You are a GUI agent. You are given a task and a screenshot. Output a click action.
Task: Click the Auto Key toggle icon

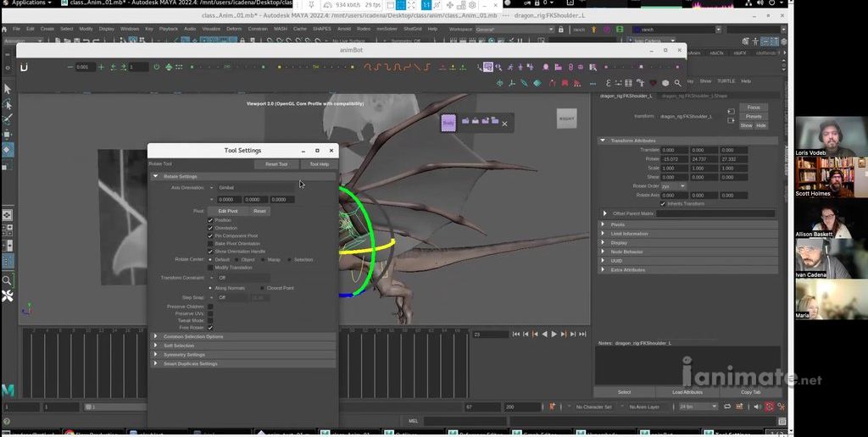769,407
